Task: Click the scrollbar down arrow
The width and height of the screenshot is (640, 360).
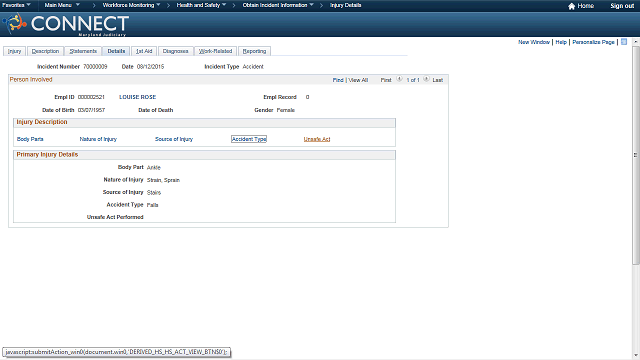Action: (636, 356)
